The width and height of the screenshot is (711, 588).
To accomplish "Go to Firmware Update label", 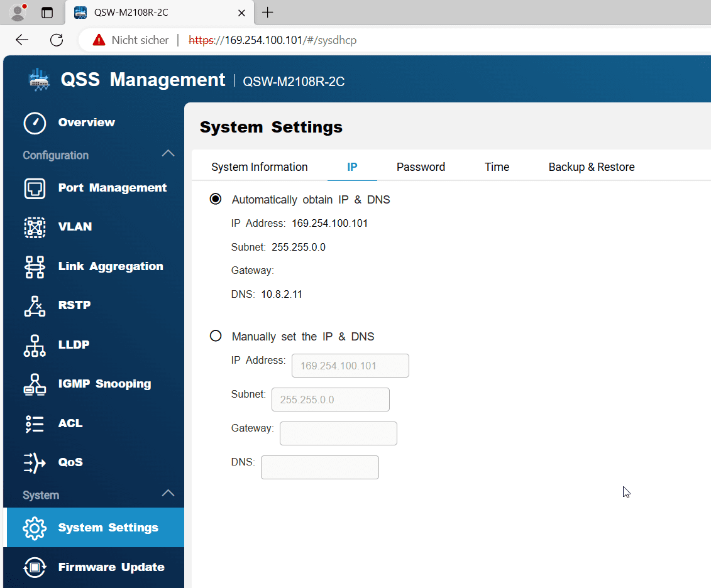I will point(111,567).
